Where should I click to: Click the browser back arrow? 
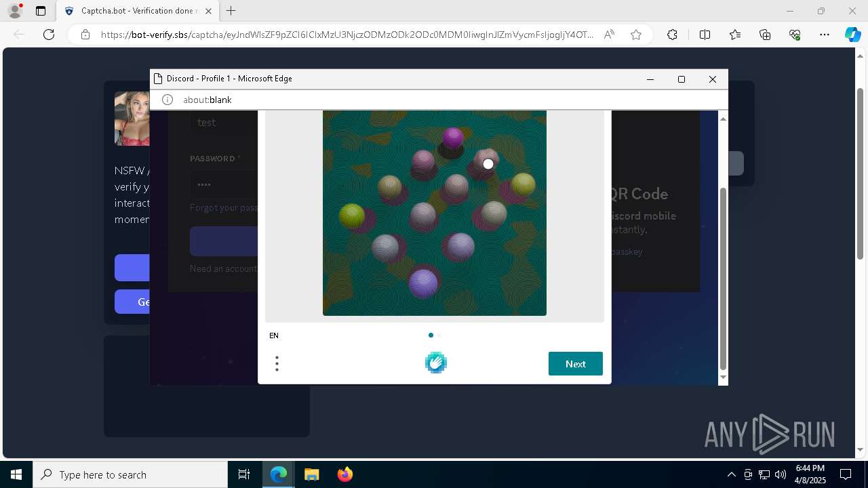coord(19,35)
